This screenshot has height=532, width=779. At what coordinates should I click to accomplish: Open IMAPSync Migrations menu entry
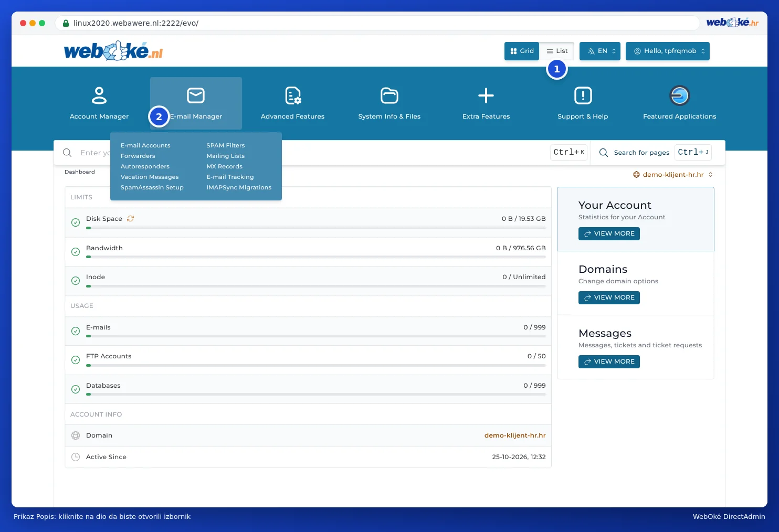click(x=239, y=187)
